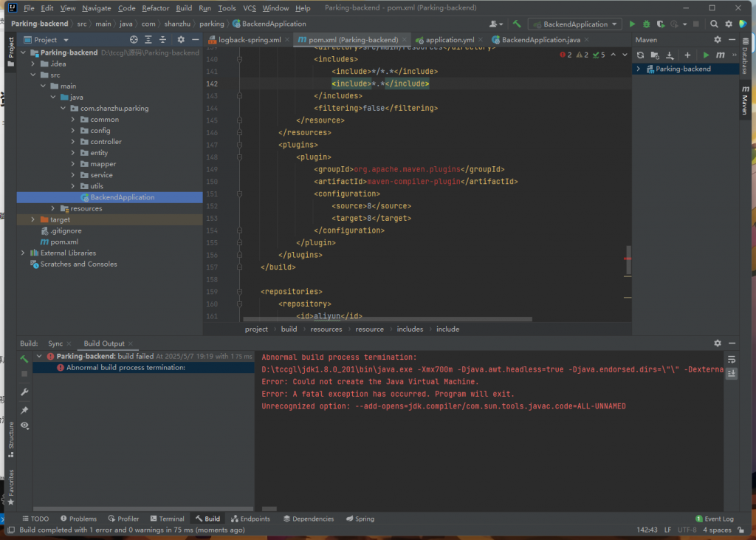The height and width of the screenshot is (540, 756).
Task: Expand the Parking-backend node in the Maven panel
Action: click(639, 69)
